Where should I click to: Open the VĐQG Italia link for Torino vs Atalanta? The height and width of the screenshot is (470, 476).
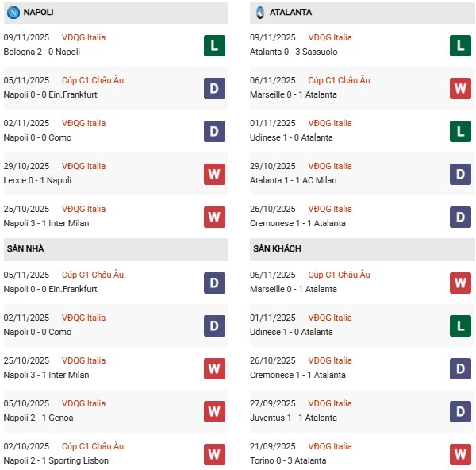click(x=330, y=446)
